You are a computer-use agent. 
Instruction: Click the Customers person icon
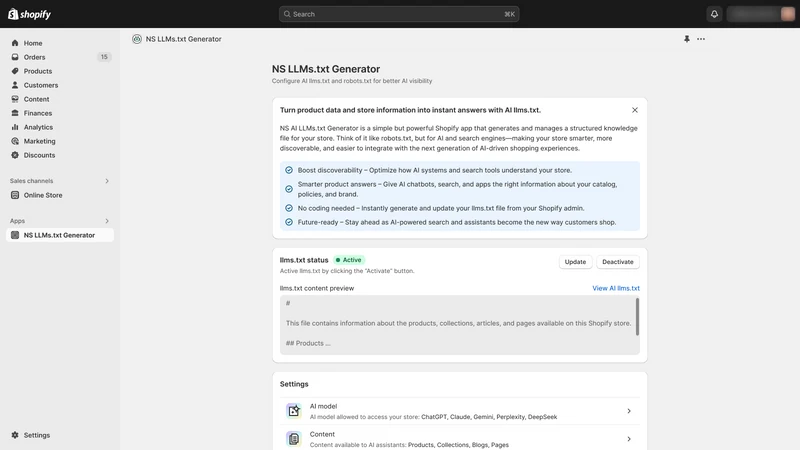(x=15, y=85)
